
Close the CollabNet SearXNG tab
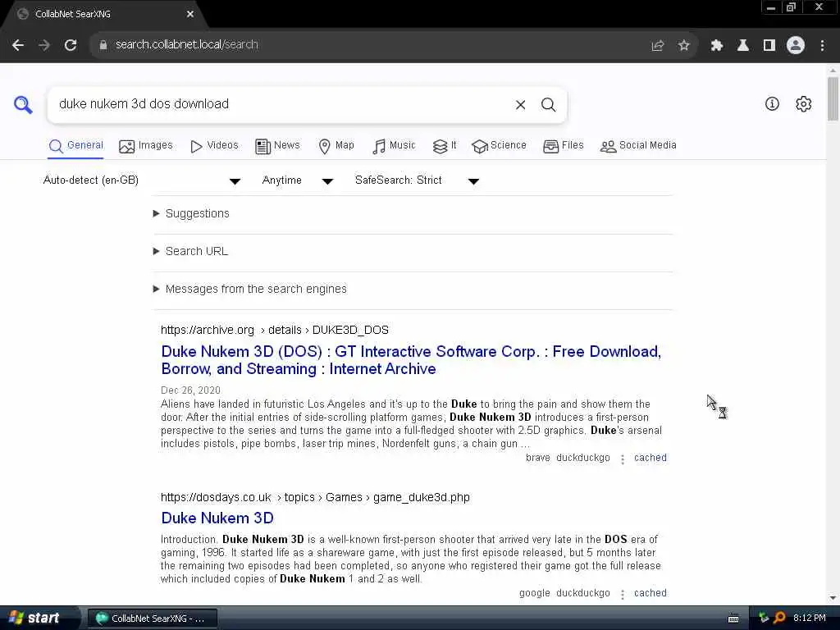(x=190, y=14)
